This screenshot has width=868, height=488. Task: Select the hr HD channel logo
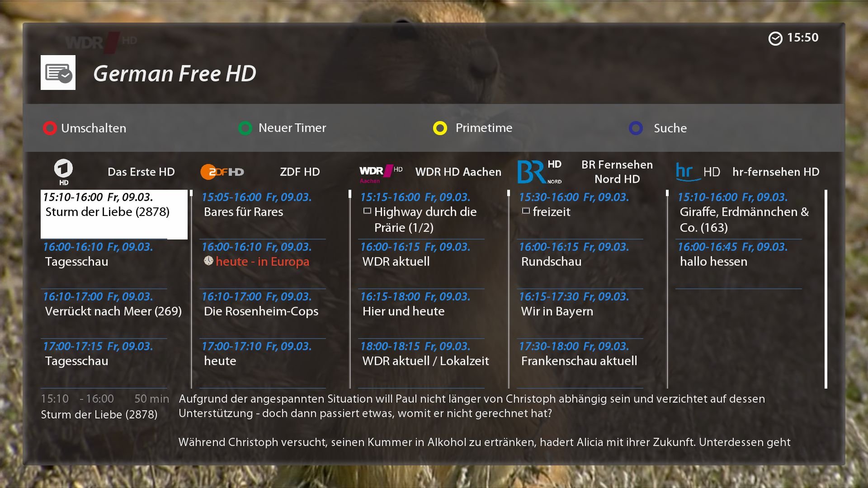tap(698, 172)
